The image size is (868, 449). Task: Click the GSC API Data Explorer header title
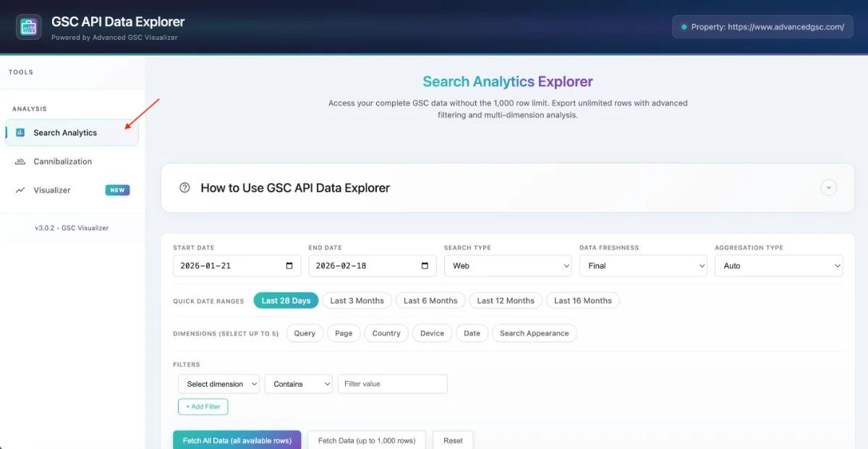tap(118, 22)
